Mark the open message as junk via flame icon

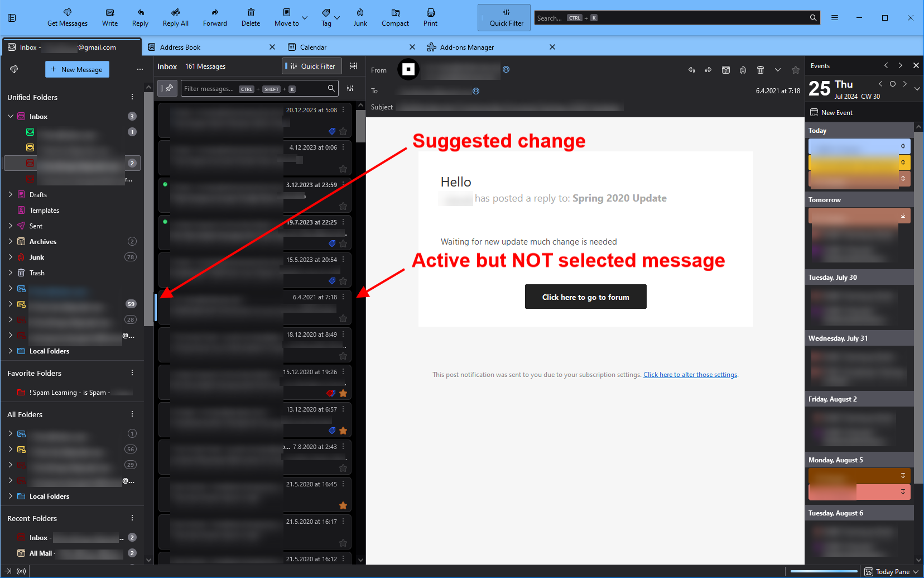pyautogui.click(x=743, y=70)
